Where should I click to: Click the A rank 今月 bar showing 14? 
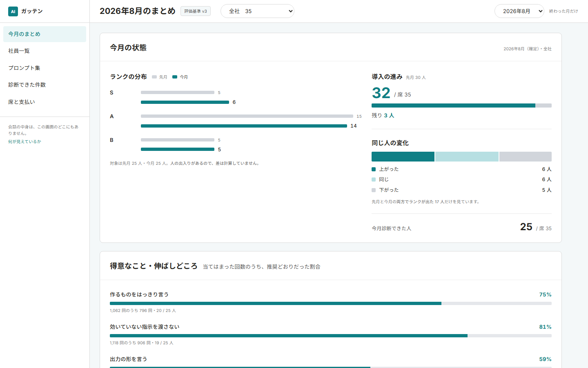coord(244,126)
